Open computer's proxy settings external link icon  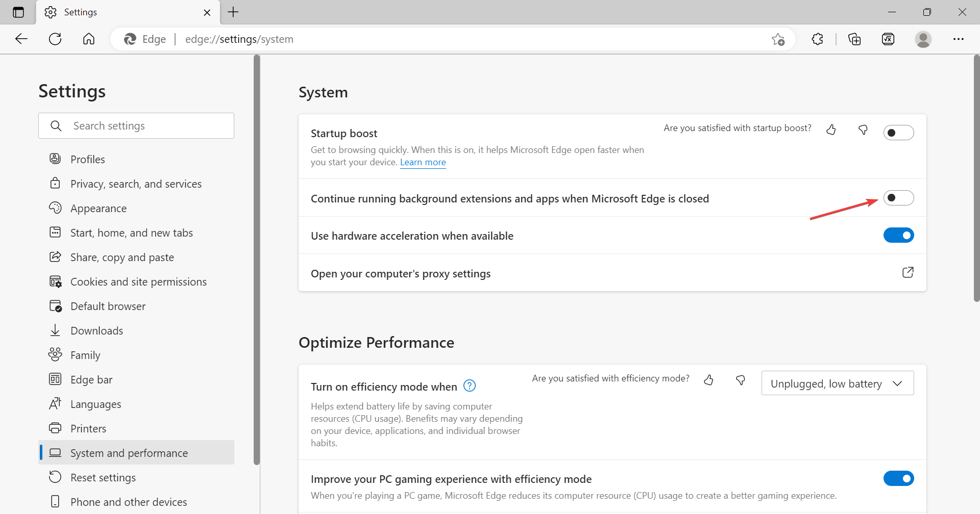point(908,272)
